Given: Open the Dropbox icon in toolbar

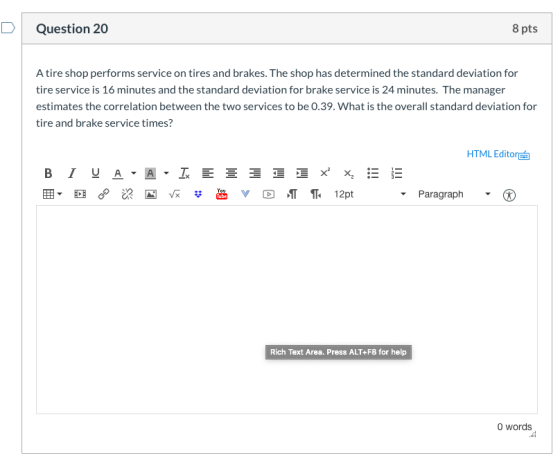Looking at the screenshot, I should (198, 194).
